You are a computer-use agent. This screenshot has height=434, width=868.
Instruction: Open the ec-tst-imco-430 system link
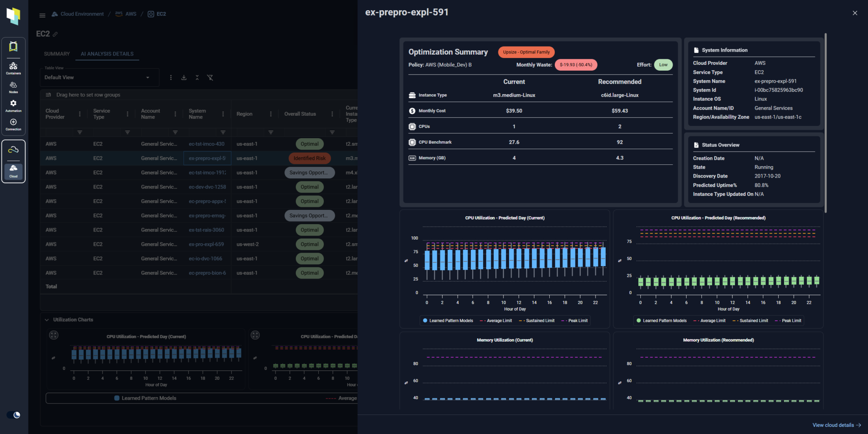[207, 144]
